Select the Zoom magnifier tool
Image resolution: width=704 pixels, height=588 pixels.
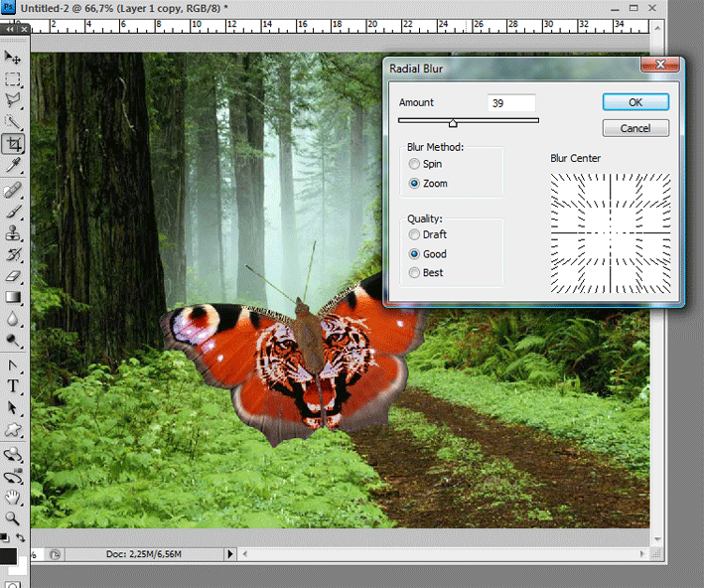point(13,518)
